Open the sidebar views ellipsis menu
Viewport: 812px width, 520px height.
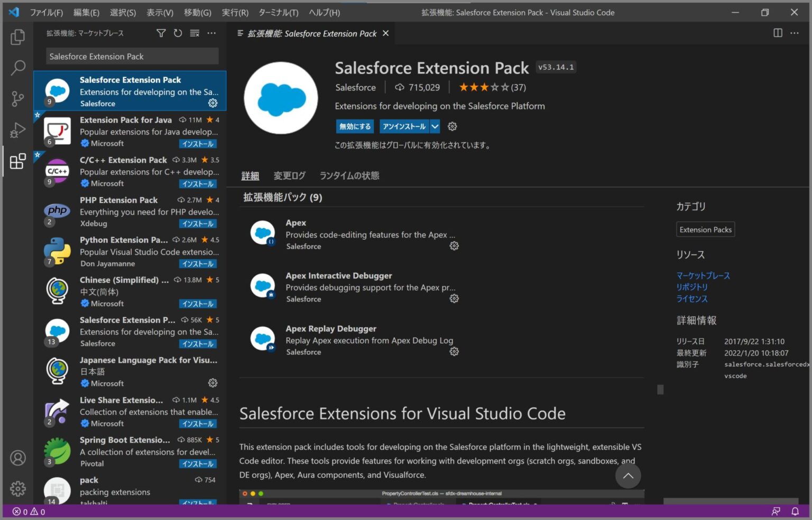pyautogui.click(x=211, y=33)
